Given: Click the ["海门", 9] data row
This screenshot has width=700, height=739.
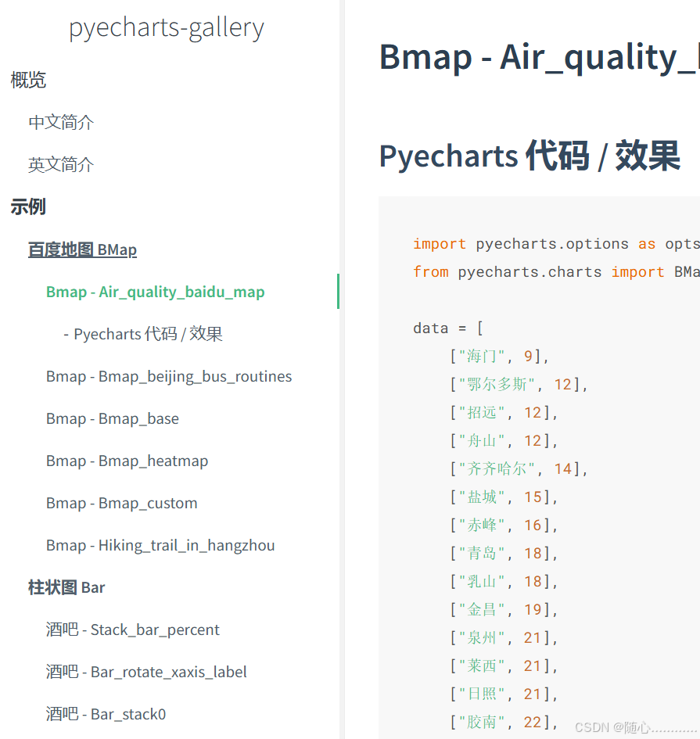Looking at the screenshot, I should pos(500,357).
